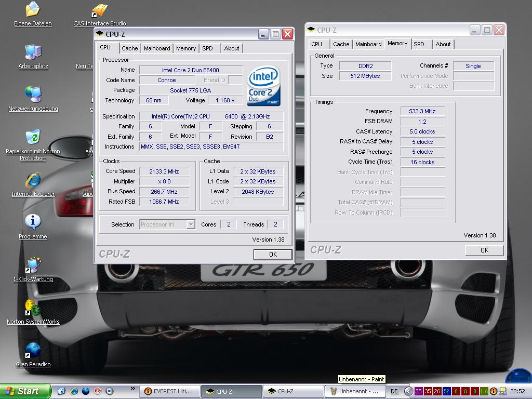Click the memory Size value 512 MBytes

(365, 76)
